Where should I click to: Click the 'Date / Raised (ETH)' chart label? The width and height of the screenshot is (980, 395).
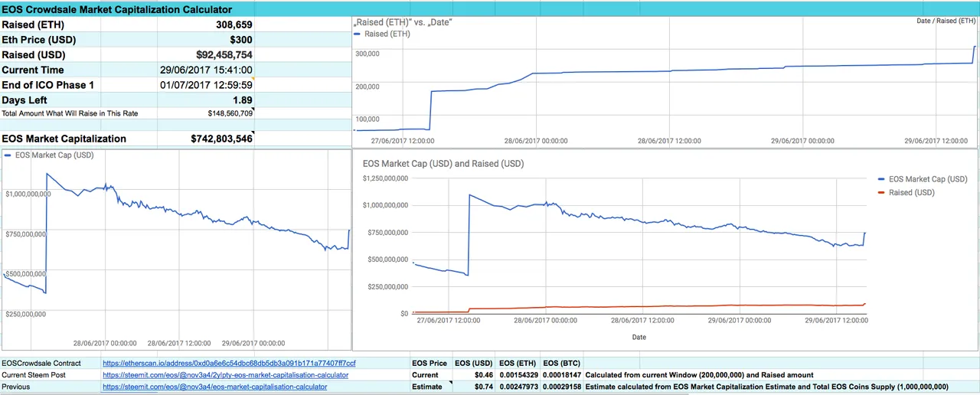tap(946, 21)
